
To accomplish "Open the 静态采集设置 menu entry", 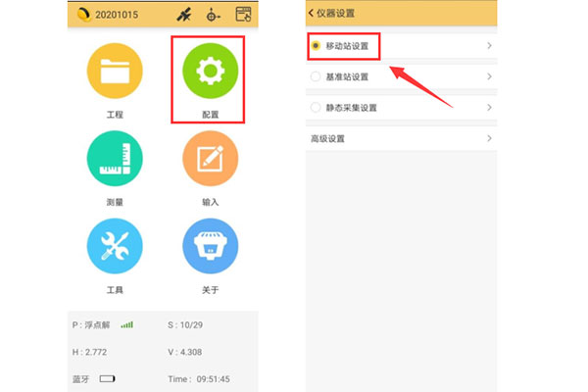I will pyautogui.click(x=351, y=107).
